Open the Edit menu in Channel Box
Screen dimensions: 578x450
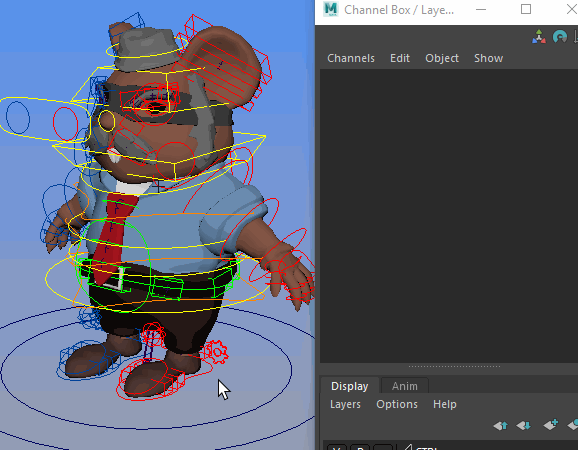point(400,58)
